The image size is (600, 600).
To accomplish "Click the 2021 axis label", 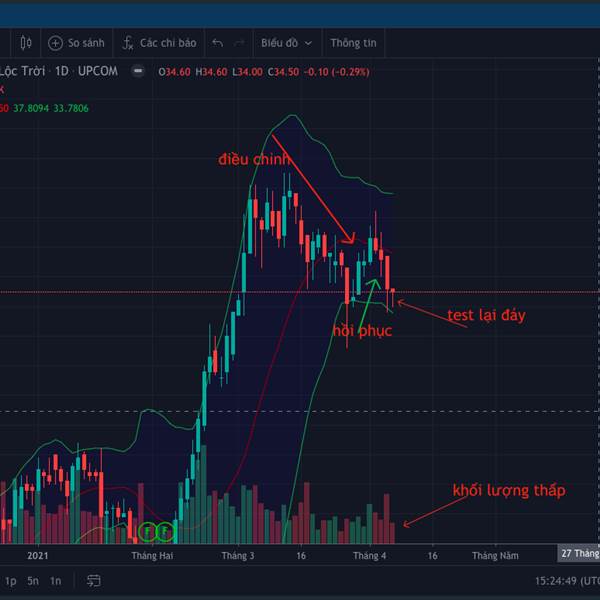I will click(x=38, y=555).
